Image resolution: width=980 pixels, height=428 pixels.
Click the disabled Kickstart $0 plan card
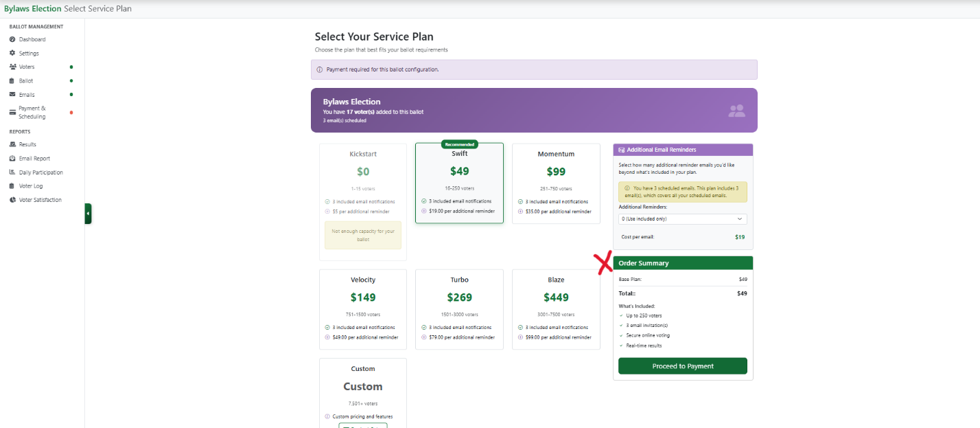click(x=363, y=202)
